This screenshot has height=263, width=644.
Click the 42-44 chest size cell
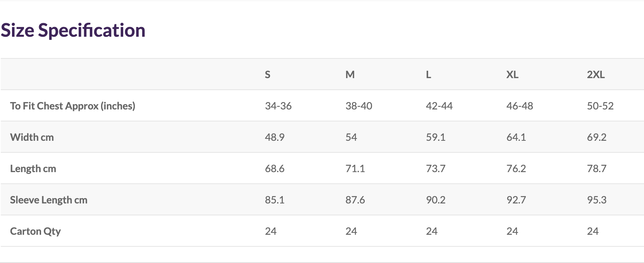pos(439,106)
